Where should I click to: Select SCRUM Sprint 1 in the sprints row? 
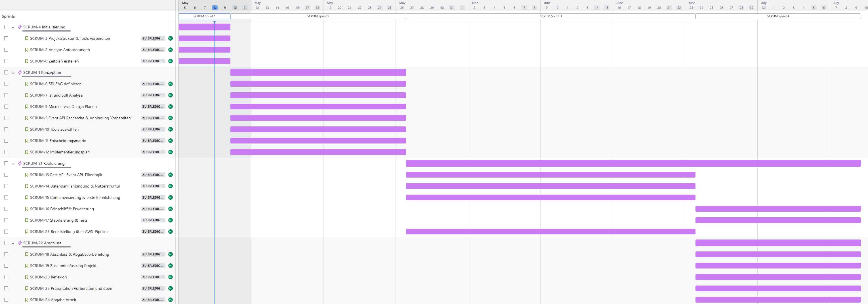pyautogui.click(x=205, y=16)
